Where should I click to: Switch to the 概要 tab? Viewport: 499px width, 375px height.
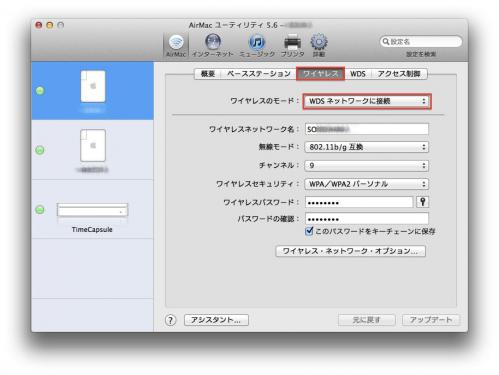point(208,74)
